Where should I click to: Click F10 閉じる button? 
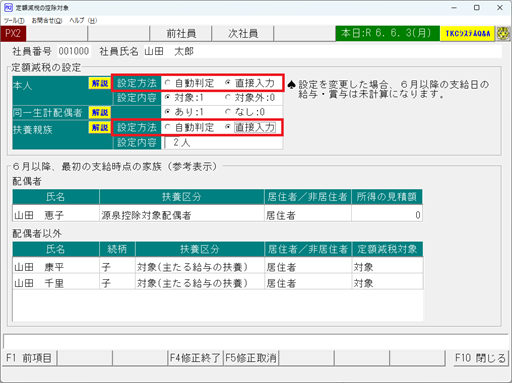[480, 358]
